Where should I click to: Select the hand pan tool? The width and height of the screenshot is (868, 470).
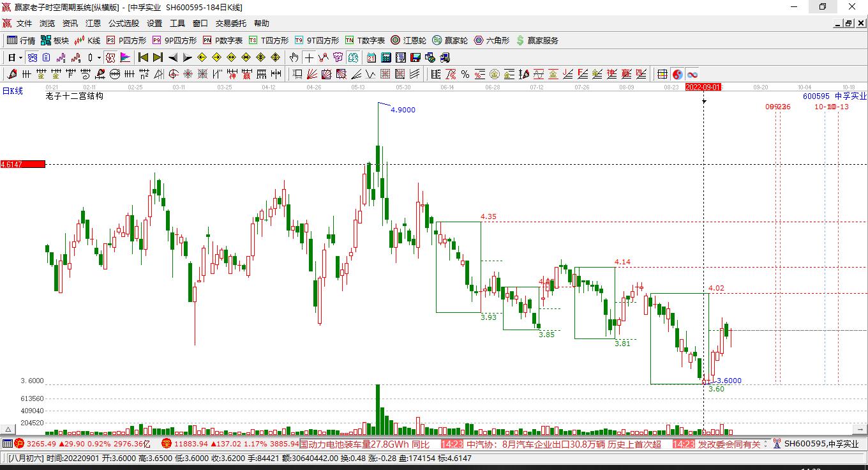coord(294,57)
